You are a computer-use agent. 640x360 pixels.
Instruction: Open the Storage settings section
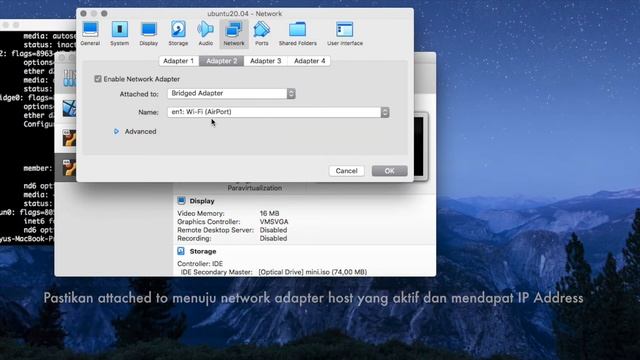(x=178, y=33)
